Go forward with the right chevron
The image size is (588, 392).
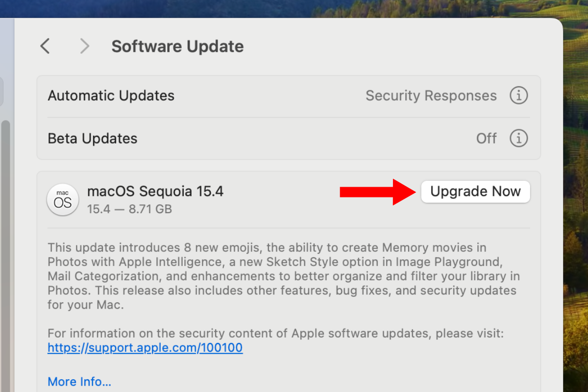pyautogui.click(x=85, y=47)
